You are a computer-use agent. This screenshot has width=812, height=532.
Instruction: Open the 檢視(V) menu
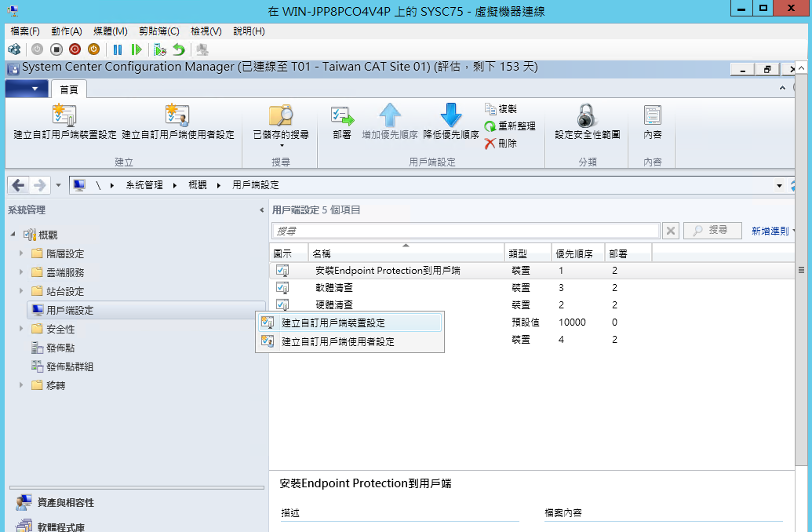[x=206, y=31]
